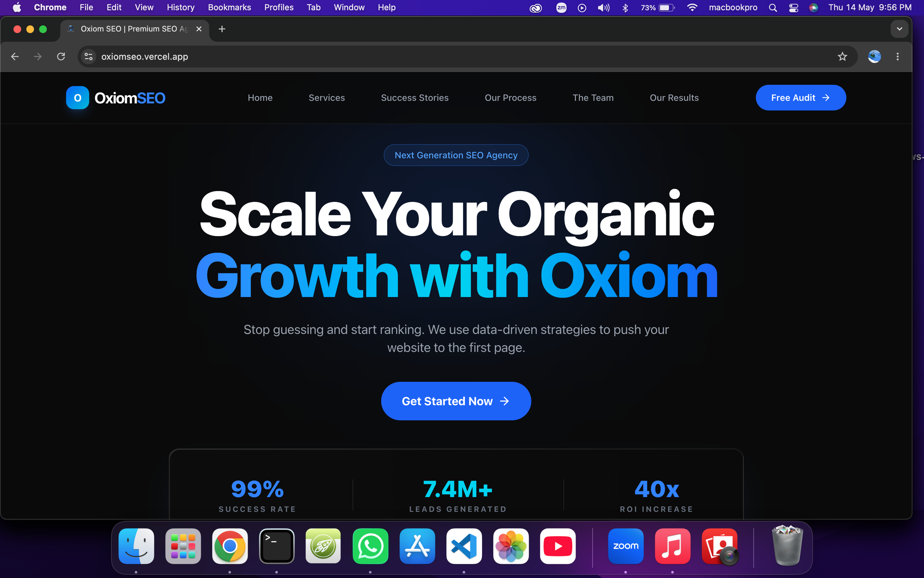Navigate to Home in the site header
The width and height of the screenshot is (924, 578).
tap(260, 98)
